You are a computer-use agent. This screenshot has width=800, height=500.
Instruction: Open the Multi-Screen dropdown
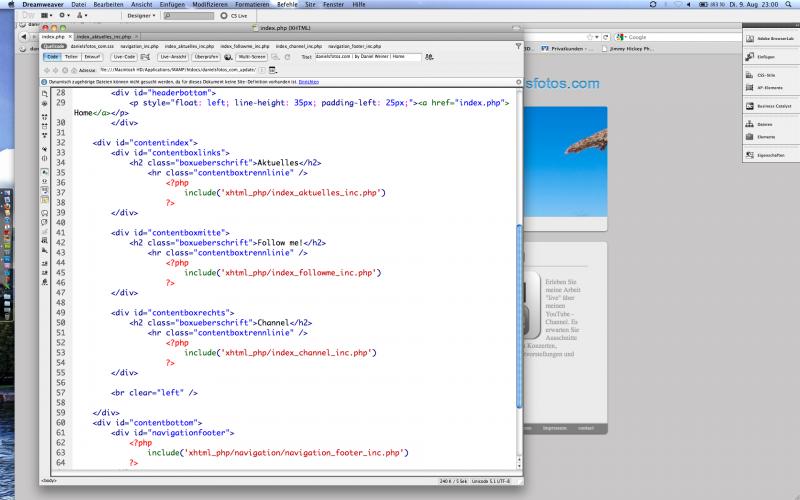(x=250, y=57)
